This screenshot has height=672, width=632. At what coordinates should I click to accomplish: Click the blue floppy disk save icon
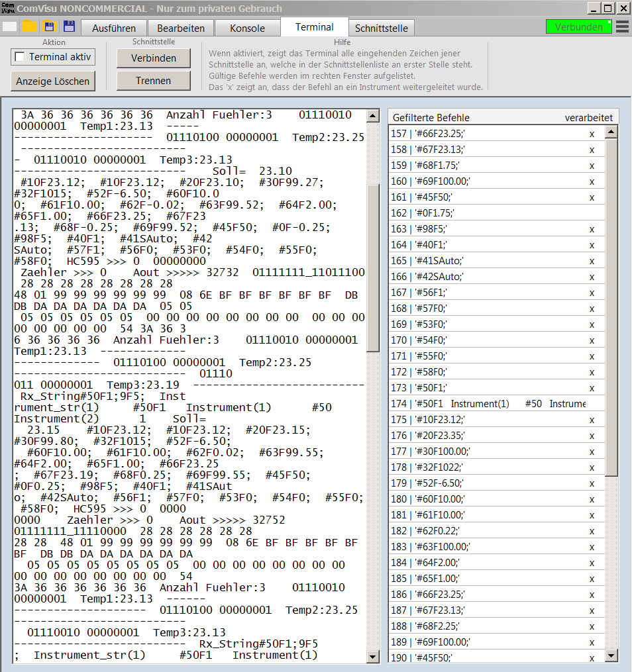click(x=69, y=26)
